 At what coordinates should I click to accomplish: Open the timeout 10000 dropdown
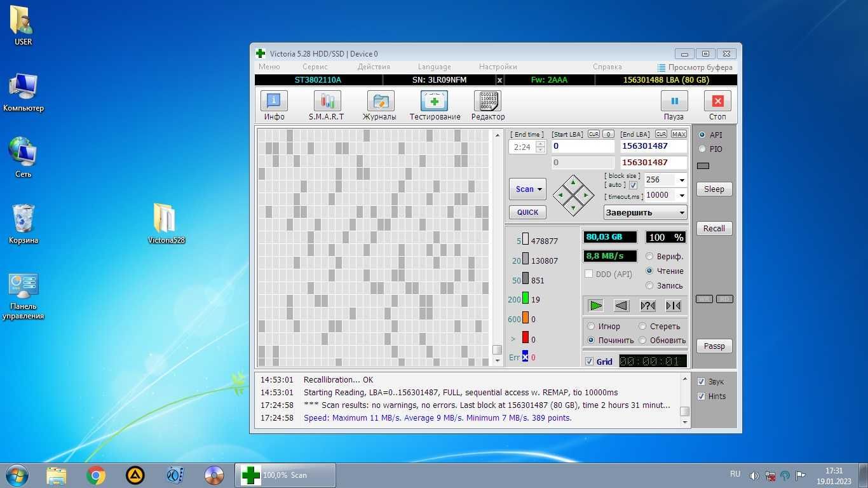tap(682, 195)
